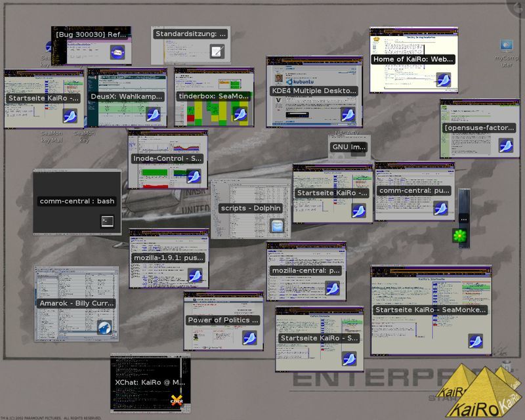
Task: Activate the 'GNU Im...' window thumbnail
Action: point(349,147)
